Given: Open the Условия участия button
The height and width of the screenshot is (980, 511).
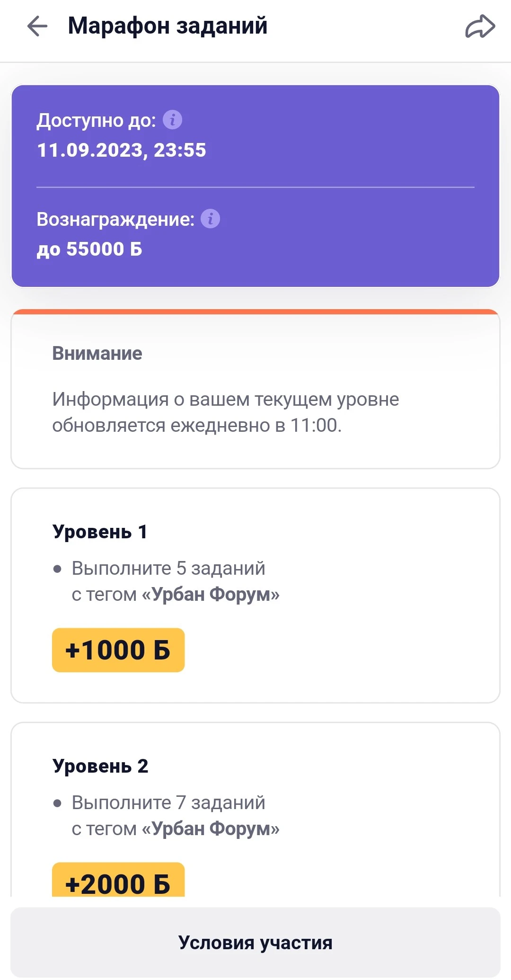Looking at the screenshot, I should point(255,942).
